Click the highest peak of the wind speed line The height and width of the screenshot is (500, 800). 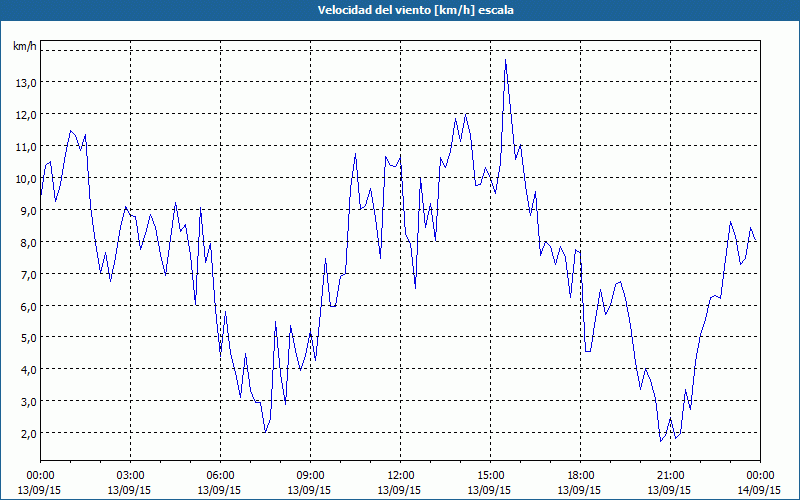(505, 60)
